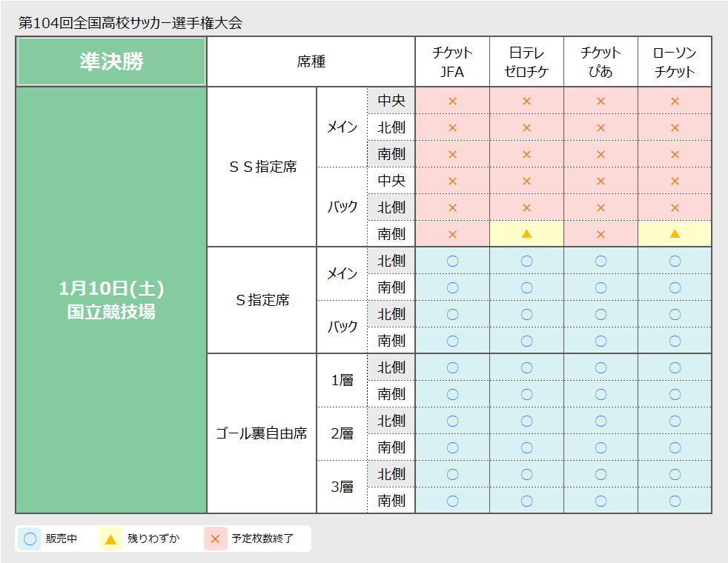Click the バック label under S指定席
This screenshot has width=728, height=563.
(343, 327)
